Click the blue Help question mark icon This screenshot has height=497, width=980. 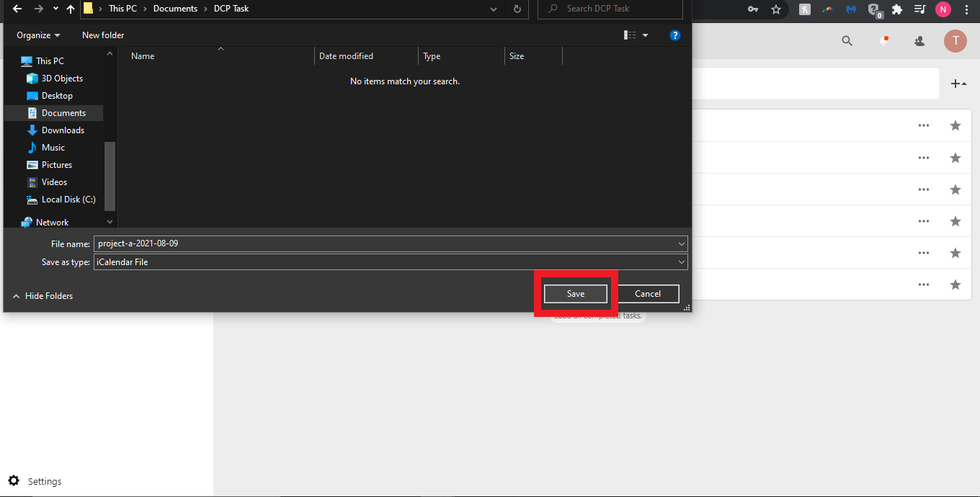(x=675, y=35)
